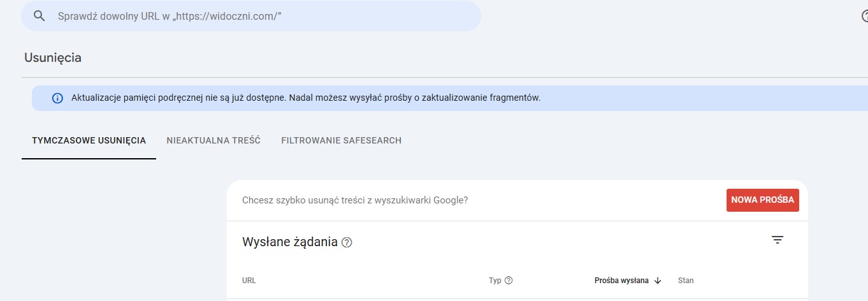Click the Wysłane żądania section title
This screenshot has width=868, height=301.
click(290, 242)
